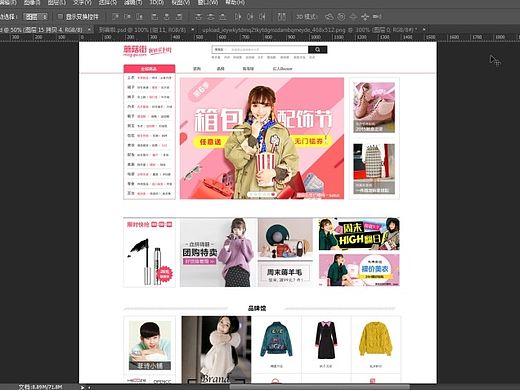Click the 周末薅羊毛 tile on canvas
The width and height of the screenshot is (520, 390).
(285, 274)
